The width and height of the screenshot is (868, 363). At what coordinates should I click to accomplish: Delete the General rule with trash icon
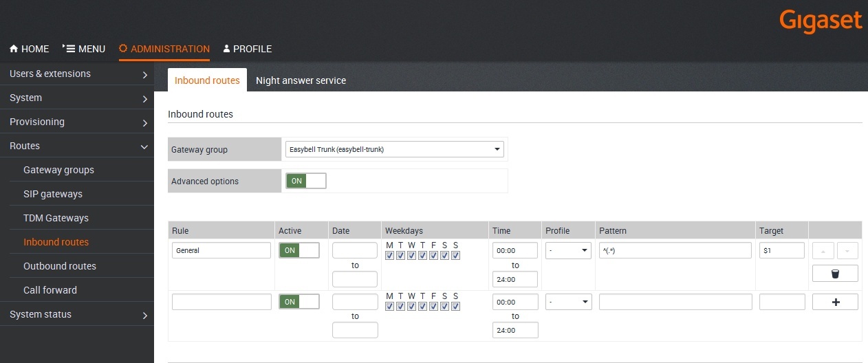pyautogui.click(x=835, y=274)
